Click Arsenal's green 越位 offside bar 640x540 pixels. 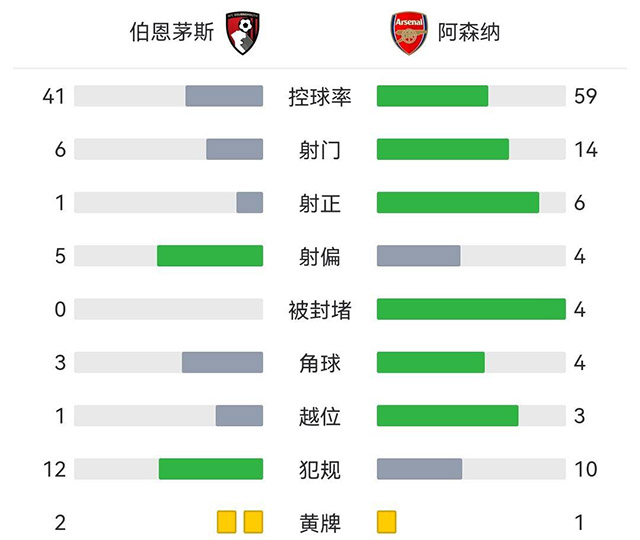click(x=447, y=415)
